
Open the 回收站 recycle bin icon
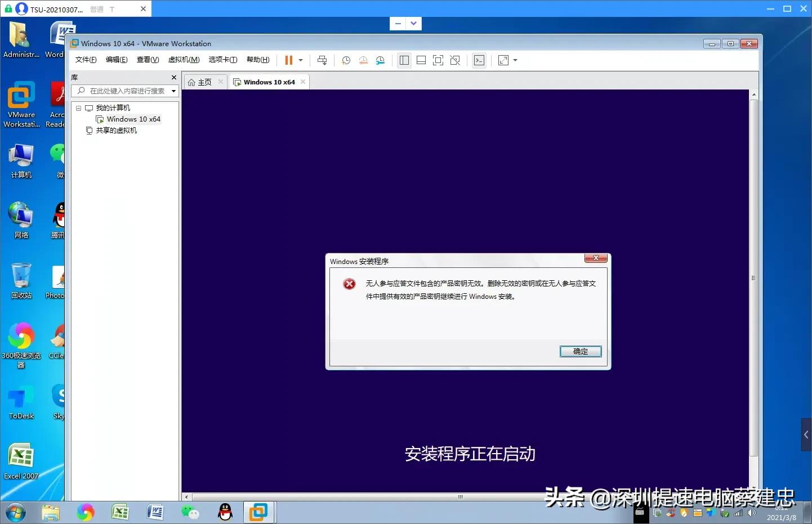tap(21, 280)
